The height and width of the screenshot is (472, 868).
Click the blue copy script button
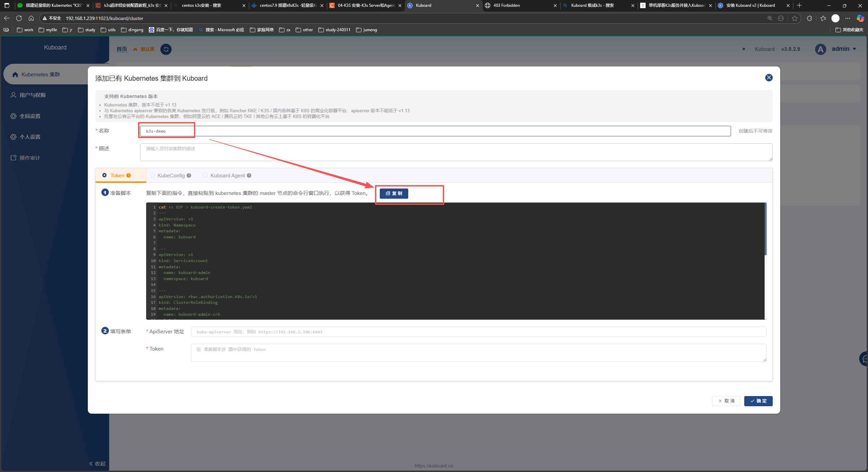point(394,193)
